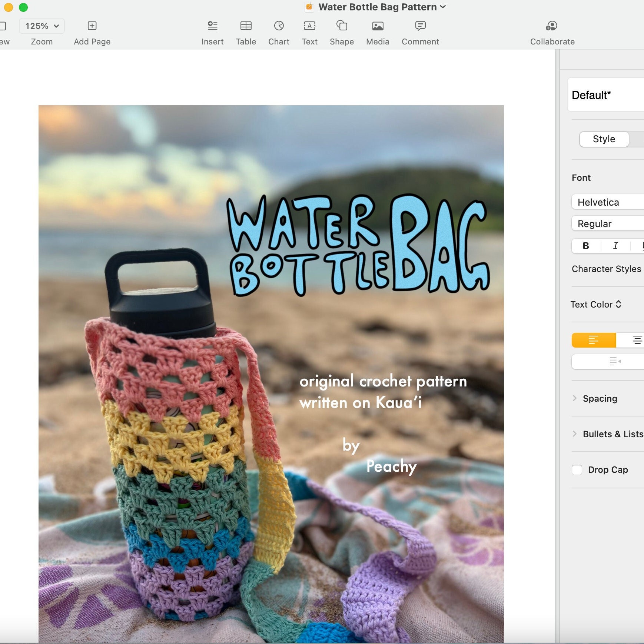This screenshot has width=644, height=644.
Task: Insert a Chart from the toolbar
Action: [279, 26]
